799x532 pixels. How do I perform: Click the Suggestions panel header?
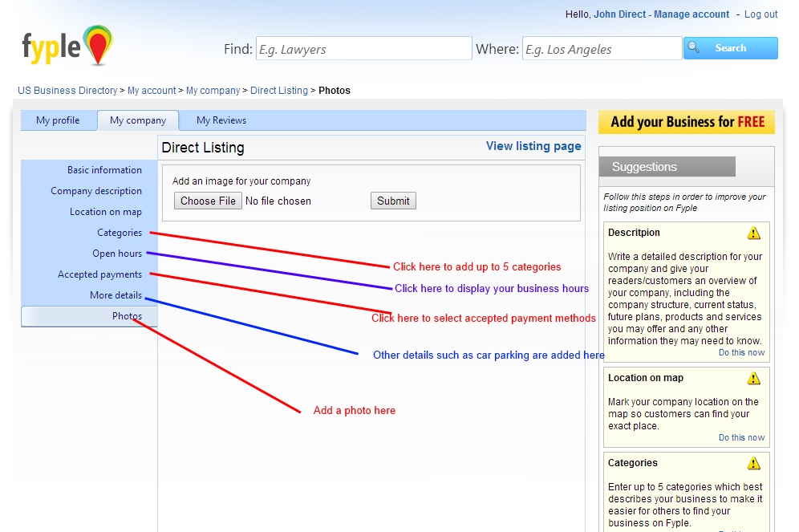tap(667, 167)
